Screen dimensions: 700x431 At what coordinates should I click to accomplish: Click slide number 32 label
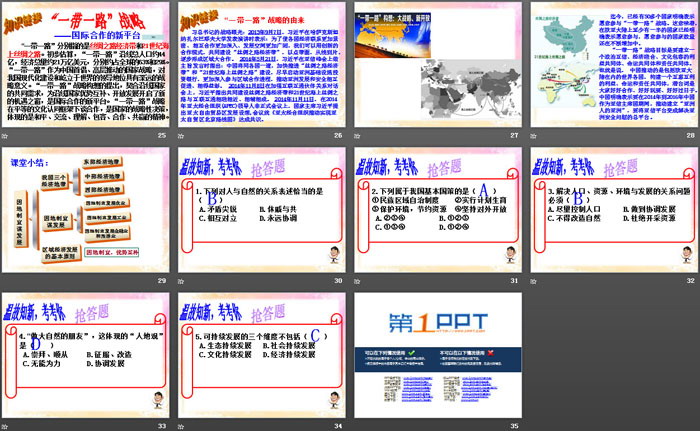point(691,280)
